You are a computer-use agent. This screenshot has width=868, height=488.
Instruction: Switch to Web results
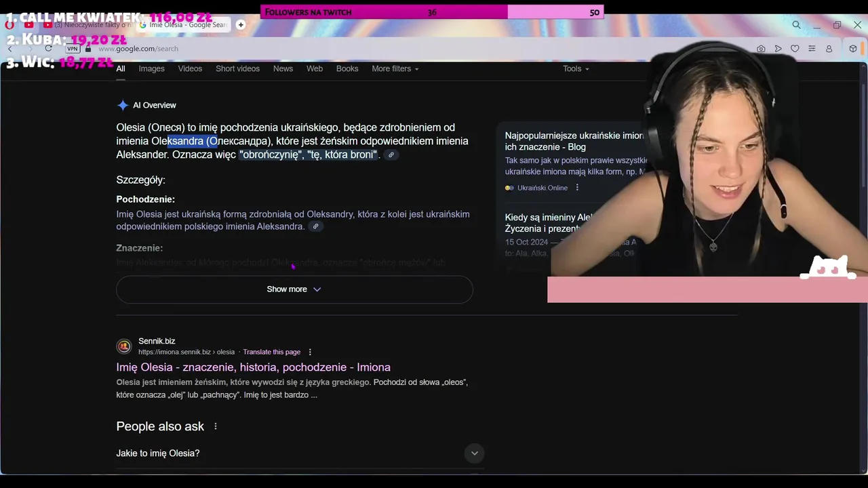(315, 68)
